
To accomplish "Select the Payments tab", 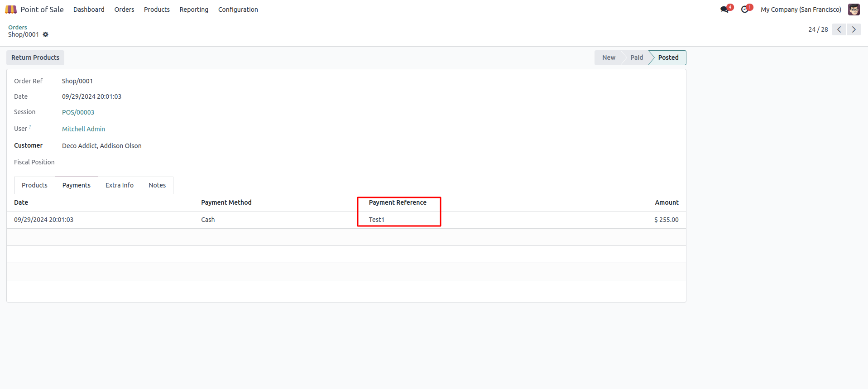I will coord(77,185).
